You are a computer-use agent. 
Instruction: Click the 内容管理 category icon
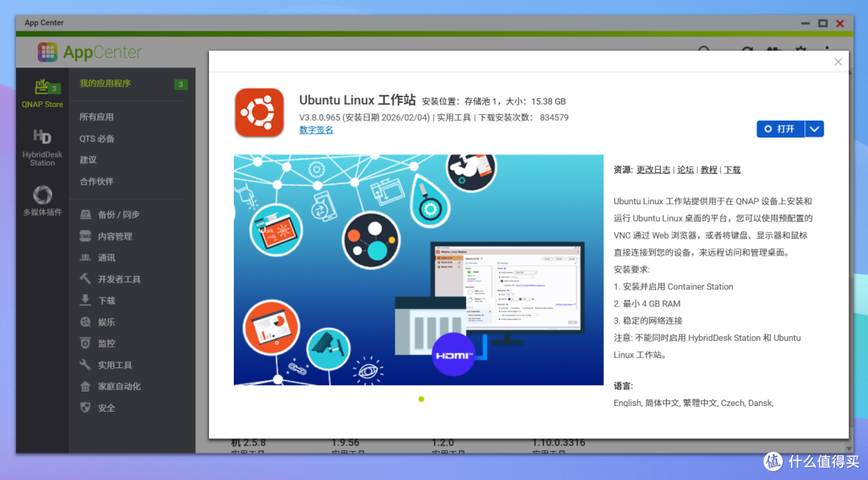pos(85,236)
